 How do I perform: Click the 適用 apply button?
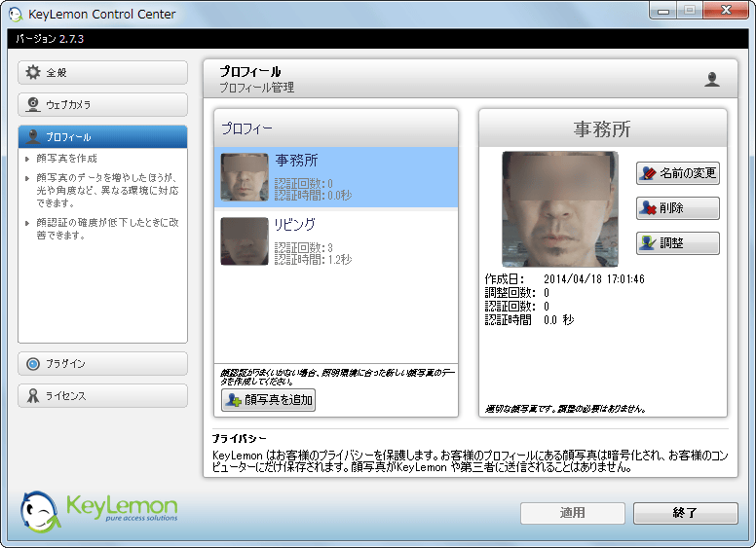tap(573, 513)
